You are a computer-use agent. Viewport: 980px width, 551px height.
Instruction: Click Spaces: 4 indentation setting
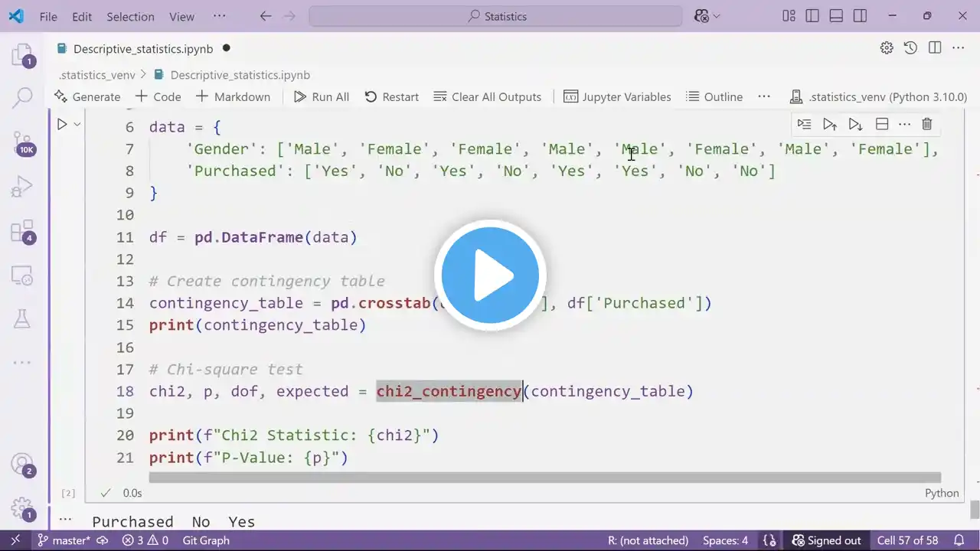(x=725, y=540)
